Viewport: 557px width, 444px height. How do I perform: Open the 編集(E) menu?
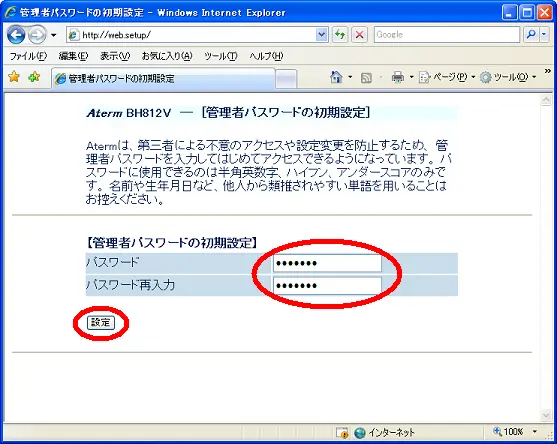coord(73,56)
